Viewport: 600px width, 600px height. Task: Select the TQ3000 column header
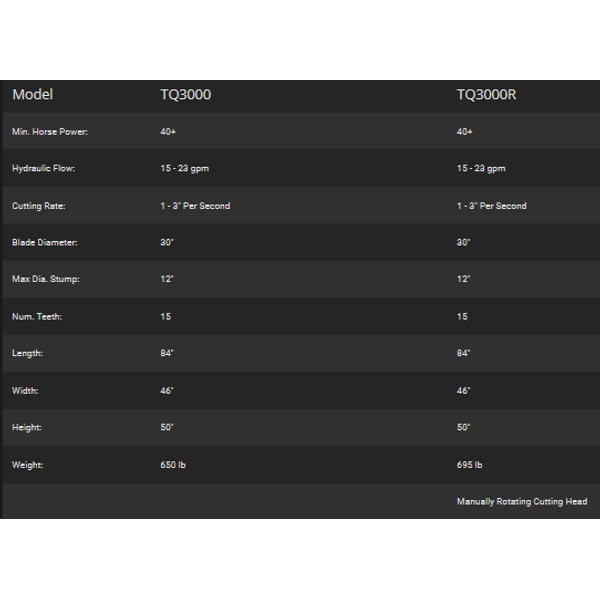pos(186,95)
